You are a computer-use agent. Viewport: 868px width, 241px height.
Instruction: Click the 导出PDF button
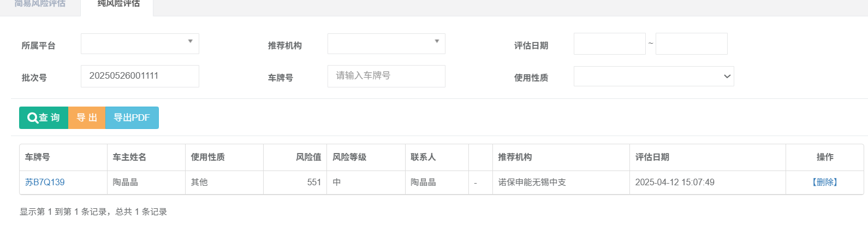pos(132,117)
